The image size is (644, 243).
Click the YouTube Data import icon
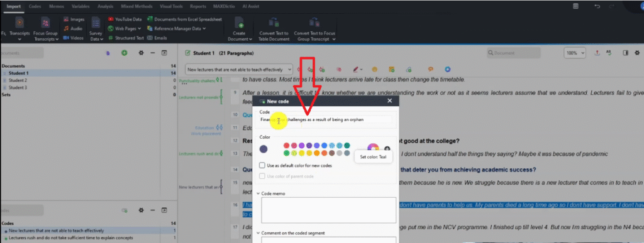tap(111, 19)
